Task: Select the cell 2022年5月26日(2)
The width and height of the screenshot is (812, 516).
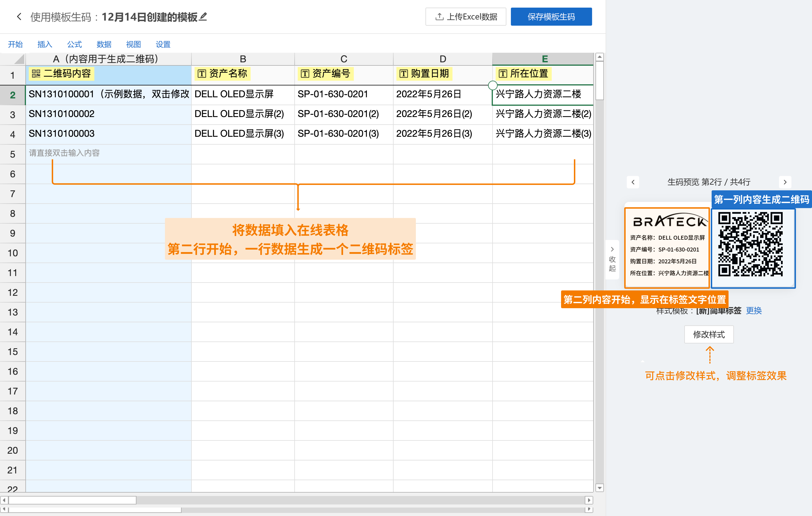Action: [x=443, y=114]
